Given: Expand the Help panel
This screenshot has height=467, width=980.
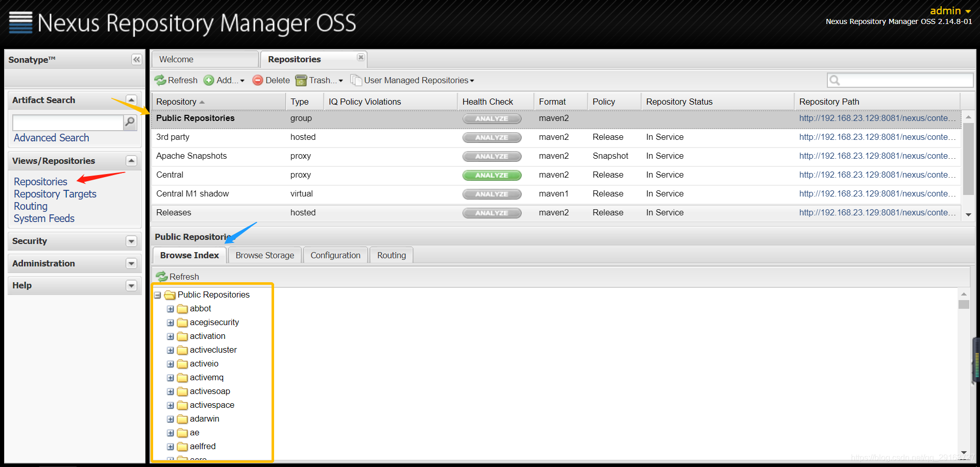Looking at the screenshot, I should click(131, 285).
